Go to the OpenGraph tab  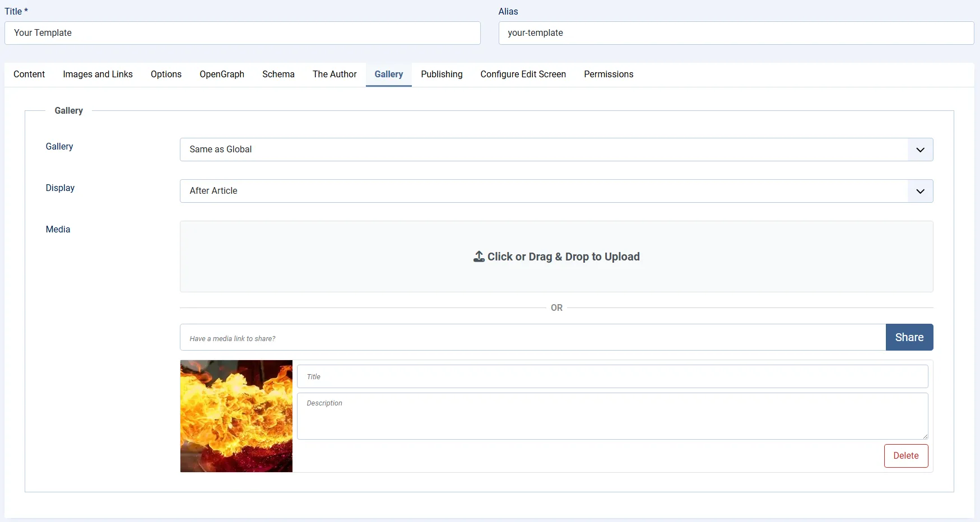[x=222, y=74]
